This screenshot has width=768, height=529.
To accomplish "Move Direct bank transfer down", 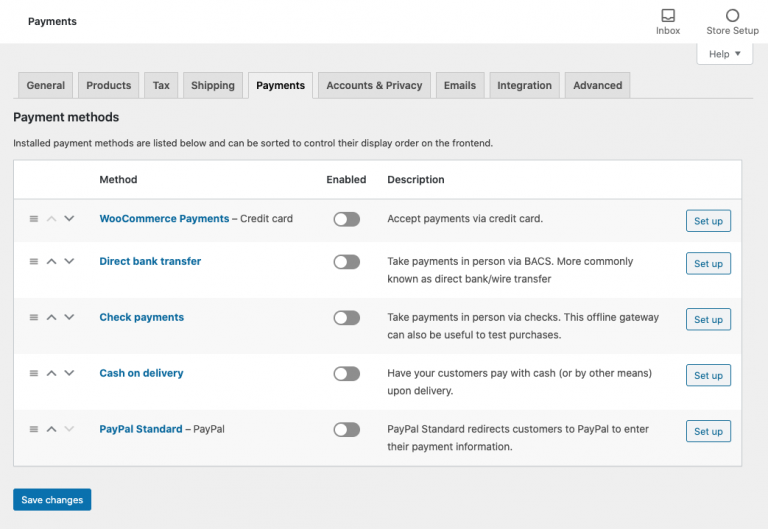I will [x=69, y=262].
